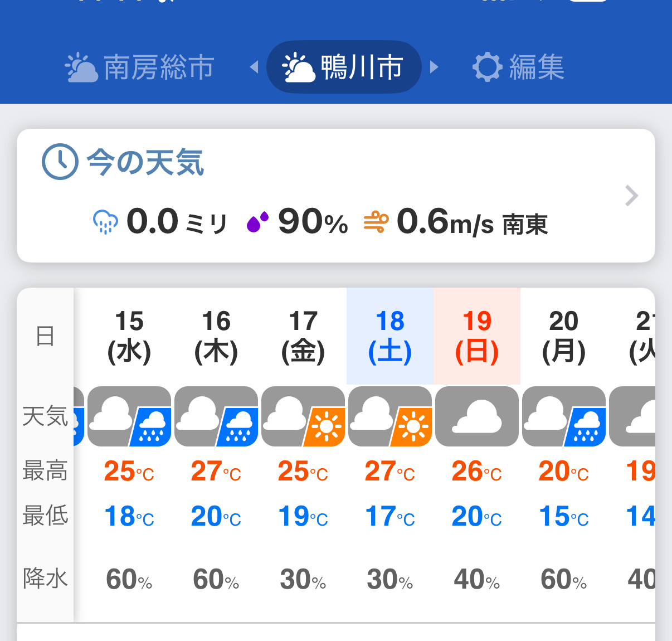Tap cloudy-then-rain weather icon for the 15th
The width and height of the screenshot is (672, 641).
tap(129, 416)
